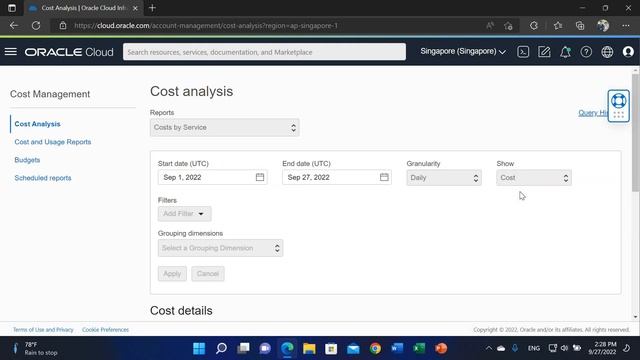
Task: Open Terms of Use and Privacy link
Action: coord(43,329)
